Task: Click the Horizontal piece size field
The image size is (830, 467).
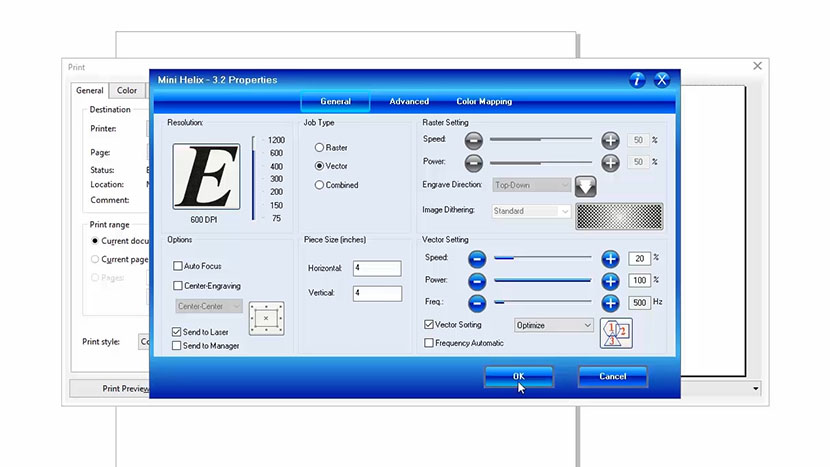Action: (x=377, y=269)
